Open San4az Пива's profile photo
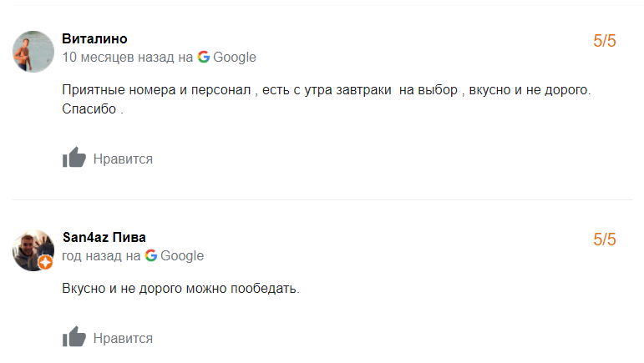This screenshot has height=363, width=644. tap(33, 250)
